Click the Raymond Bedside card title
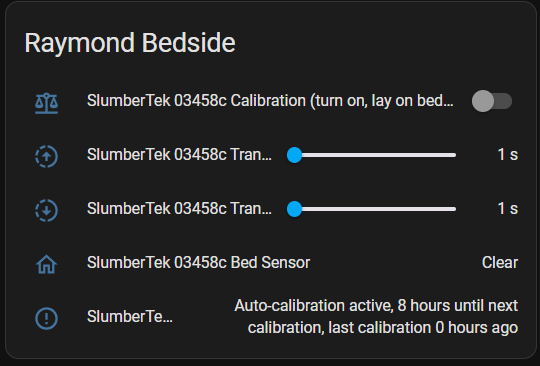 pos(130,43)
